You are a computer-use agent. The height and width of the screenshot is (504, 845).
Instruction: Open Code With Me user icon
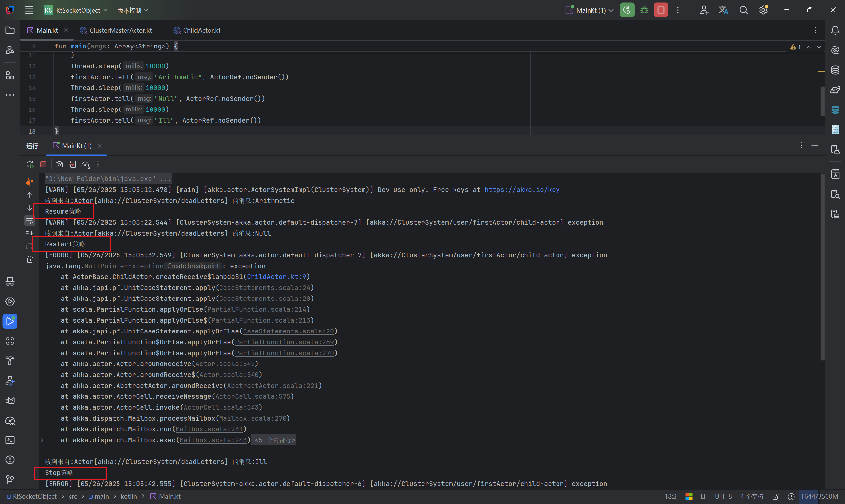coord(704,10)
